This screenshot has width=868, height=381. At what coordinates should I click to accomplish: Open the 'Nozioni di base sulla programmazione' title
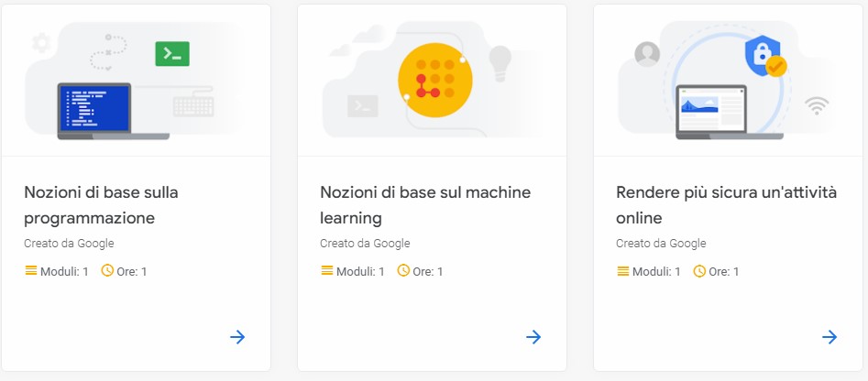tap(102, 205)
